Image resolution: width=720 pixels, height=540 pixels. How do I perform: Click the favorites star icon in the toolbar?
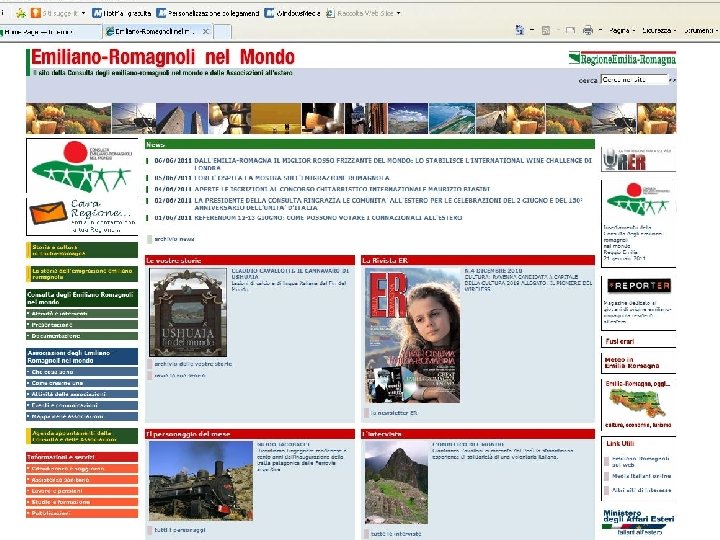[x=21, y=13]
